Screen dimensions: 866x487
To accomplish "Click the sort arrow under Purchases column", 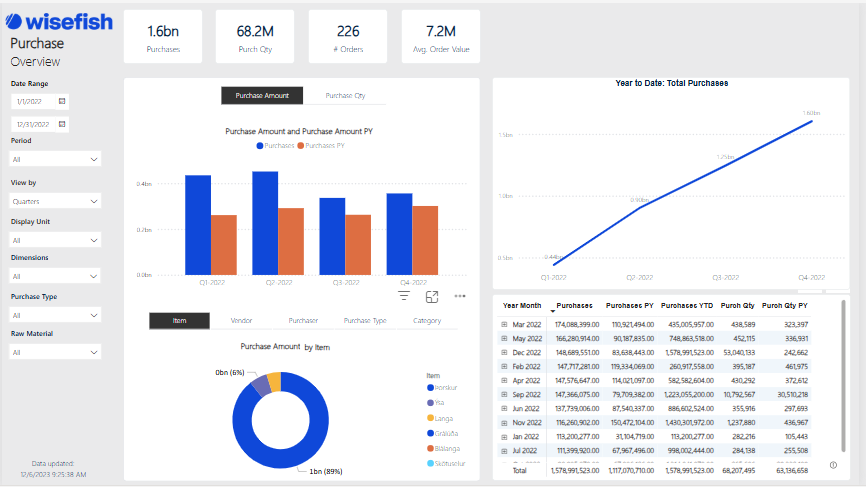I will pyautogui.click(x=553, y=312).
